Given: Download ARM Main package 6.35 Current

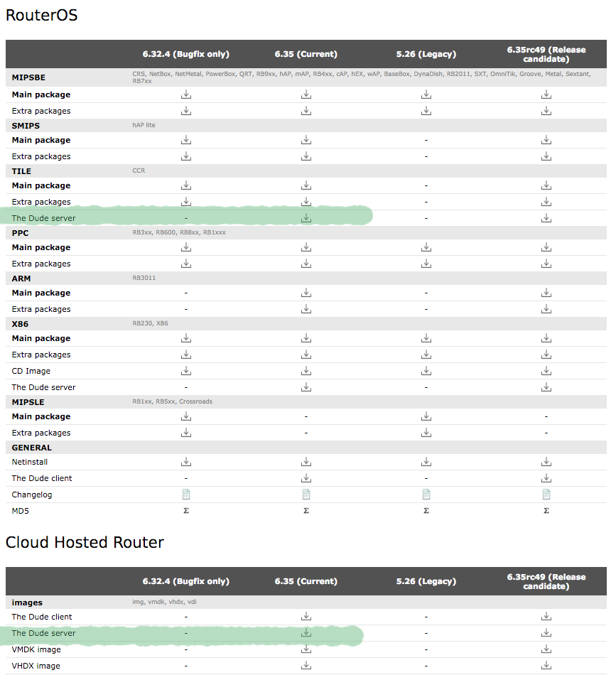Looking at the screenshot, I should coord(306,293).
